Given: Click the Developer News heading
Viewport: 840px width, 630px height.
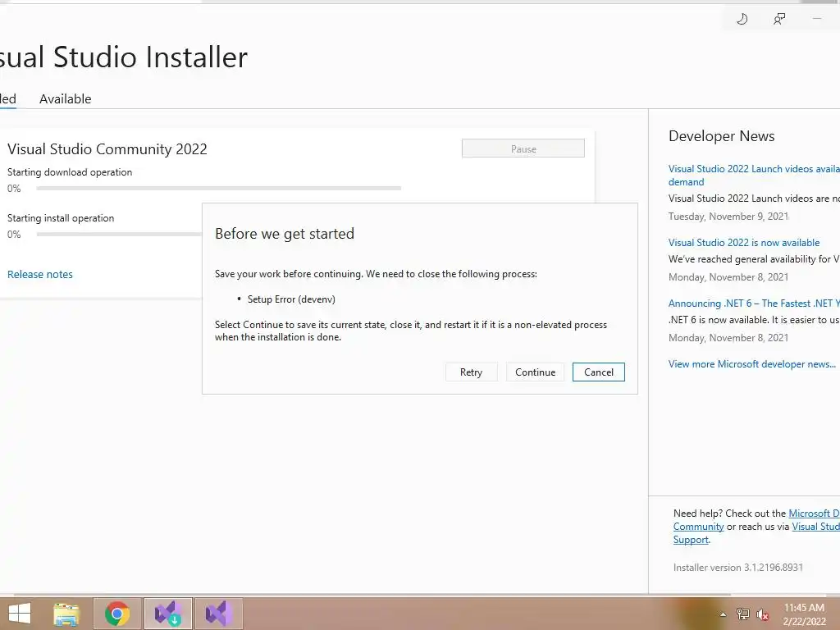Looking at the screenshot, I should tap(721, 136).
